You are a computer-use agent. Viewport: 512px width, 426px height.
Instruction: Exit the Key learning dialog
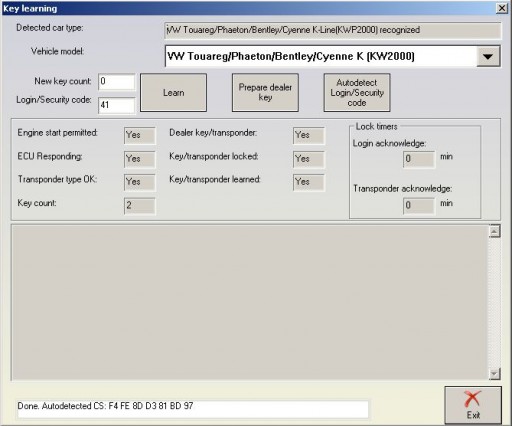[473, 405]
